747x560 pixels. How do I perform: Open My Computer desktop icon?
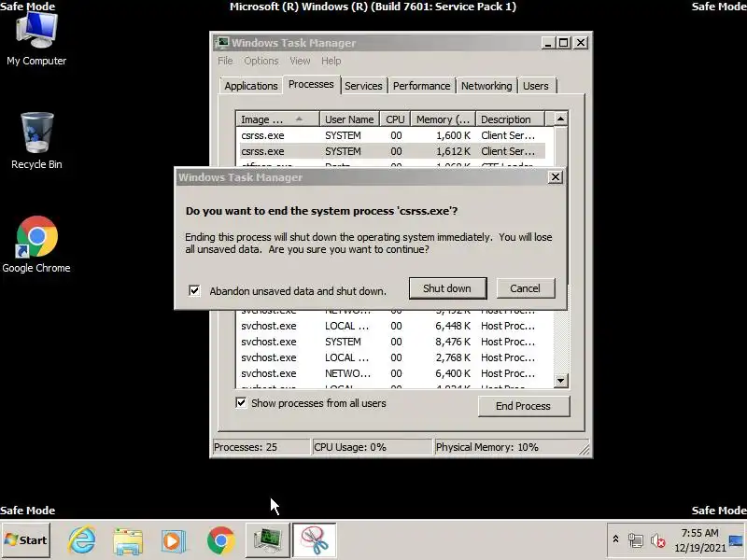36,39
